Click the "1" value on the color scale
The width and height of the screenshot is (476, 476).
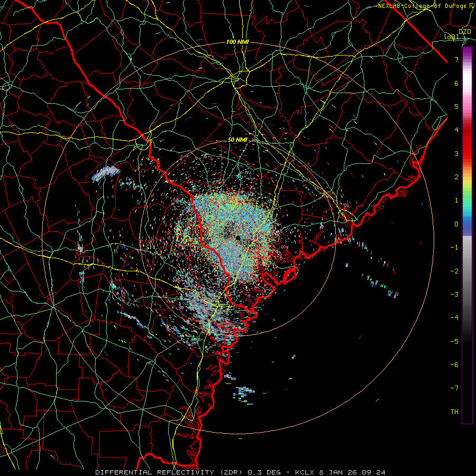tap(456, 200)
